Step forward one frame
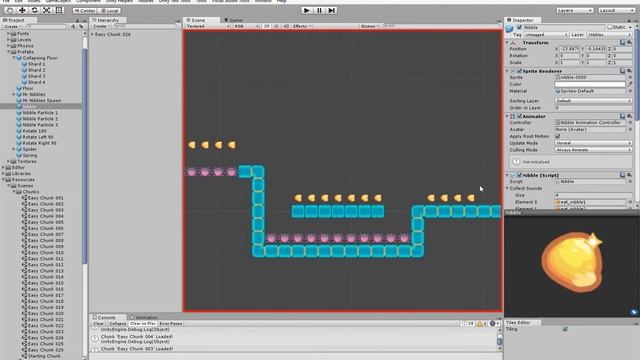This screenshot has width=640, height=360. (x=332, y=10)
